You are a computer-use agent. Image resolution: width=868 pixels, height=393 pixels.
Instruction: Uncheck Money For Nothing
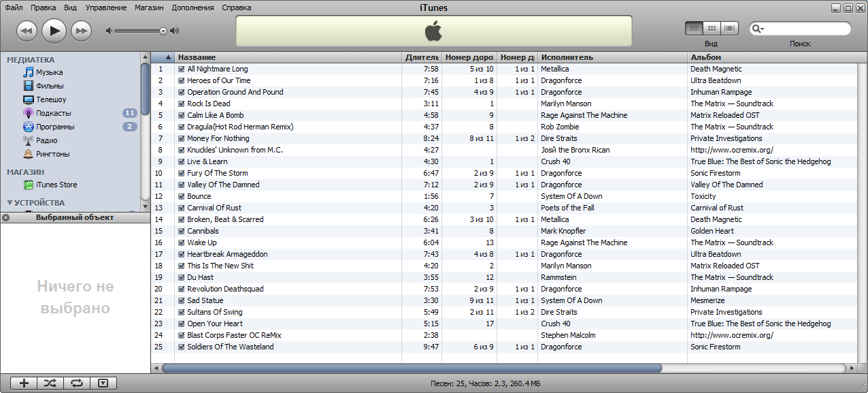click(x=182, y=138)
